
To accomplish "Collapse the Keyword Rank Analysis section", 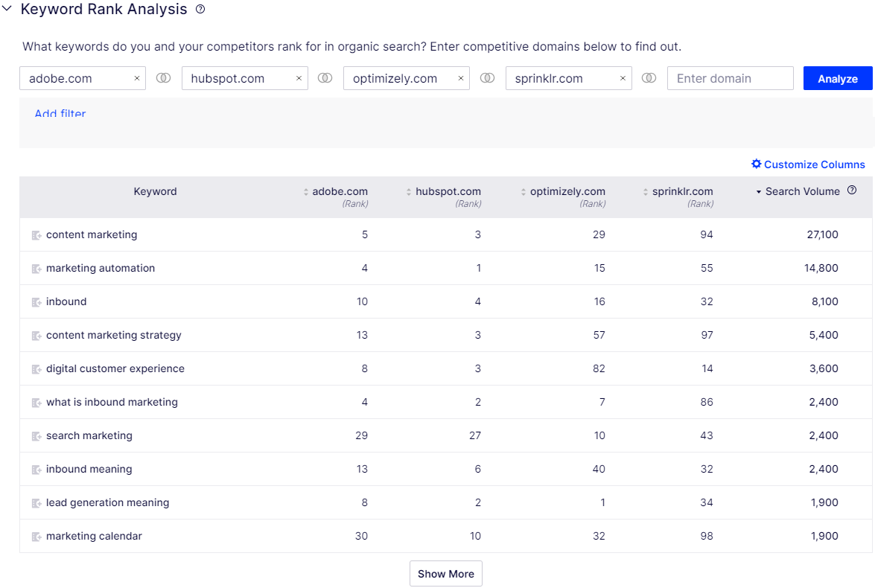I will pyautogui.click(x=7, y=10).
